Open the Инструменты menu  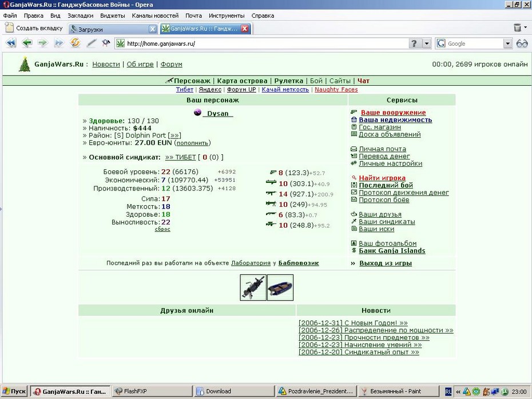coord(227,15)
